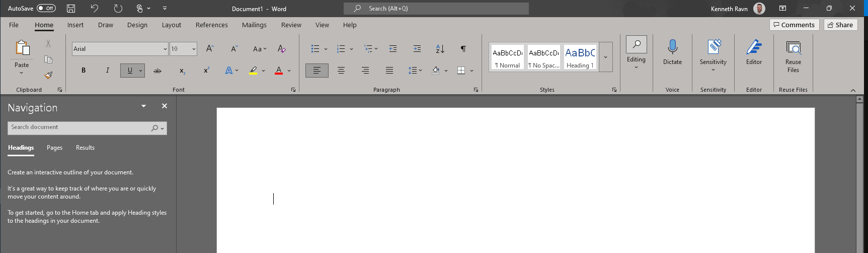Click the Comments button
Screen dimensions: 868x253
795,25
